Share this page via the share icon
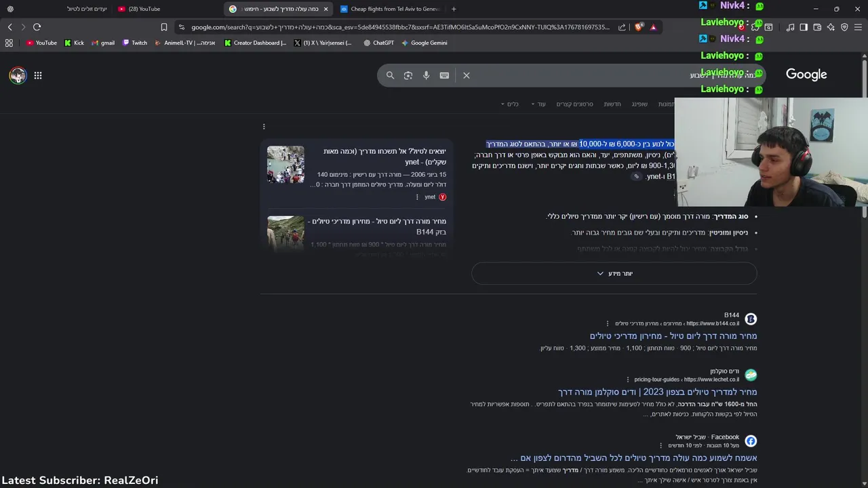Viewport: 868px width, 488px height. [622, 27]
